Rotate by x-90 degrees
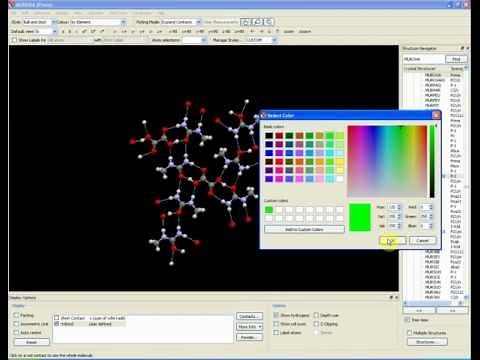Image resolution: width=480 pixels, height=360 pixels. 173,31
